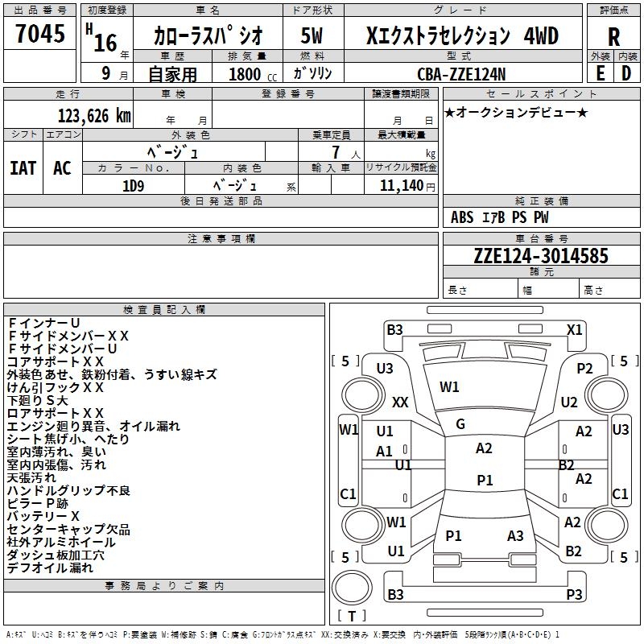
Task: Select the grade Xエクストラセレクション 4WD
Action: (462, 35)
